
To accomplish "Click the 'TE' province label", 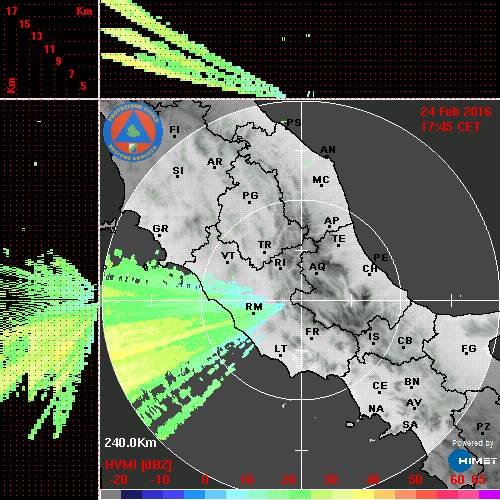I will pyautogui.click(x=339, y=239).
